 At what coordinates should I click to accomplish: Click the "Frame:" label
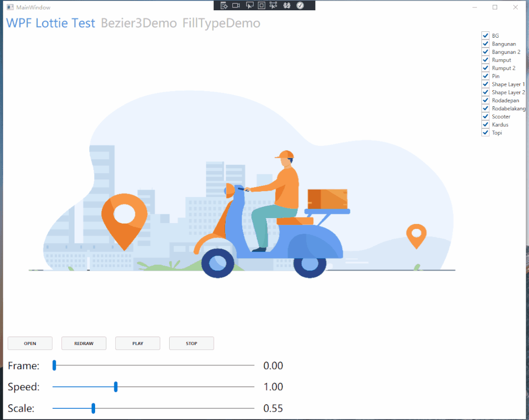[x=24, y=366]
